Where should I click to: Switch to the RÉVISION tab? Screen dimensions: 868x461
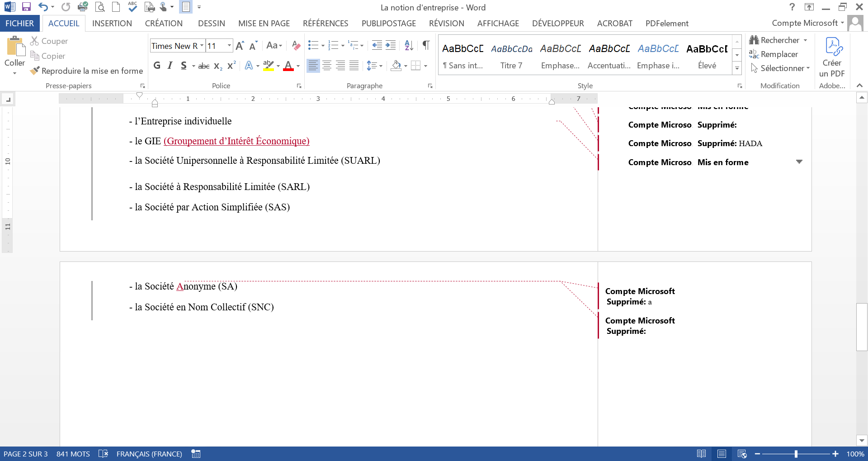pos(447,24)
